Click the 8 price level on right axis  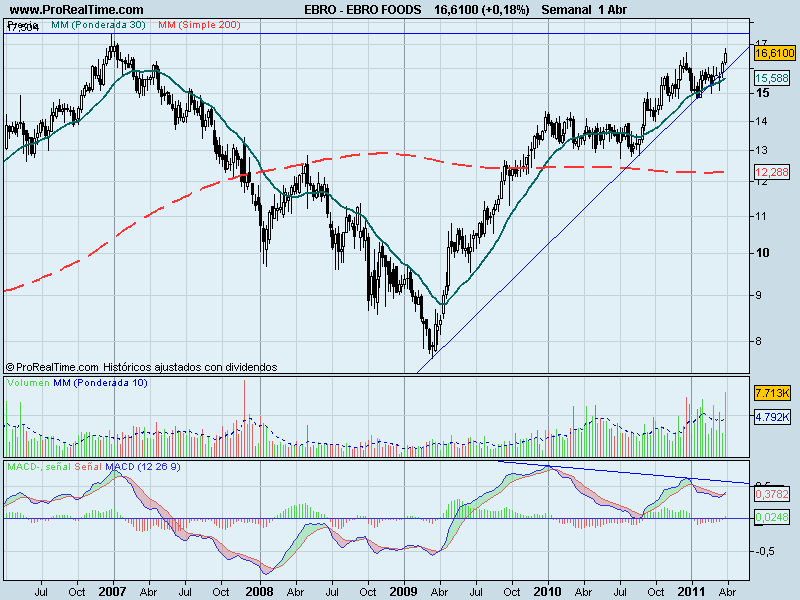[759, 341]
